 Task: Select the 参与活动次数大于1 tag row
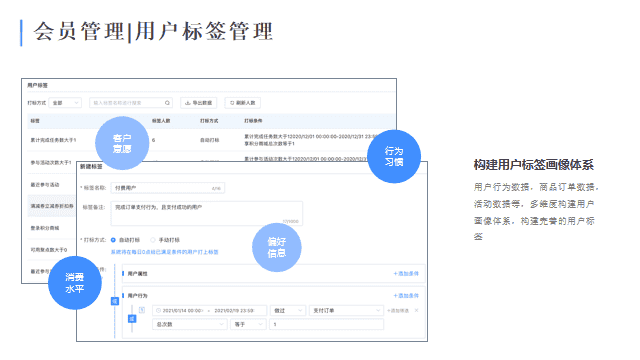click(x=51, y=162)
